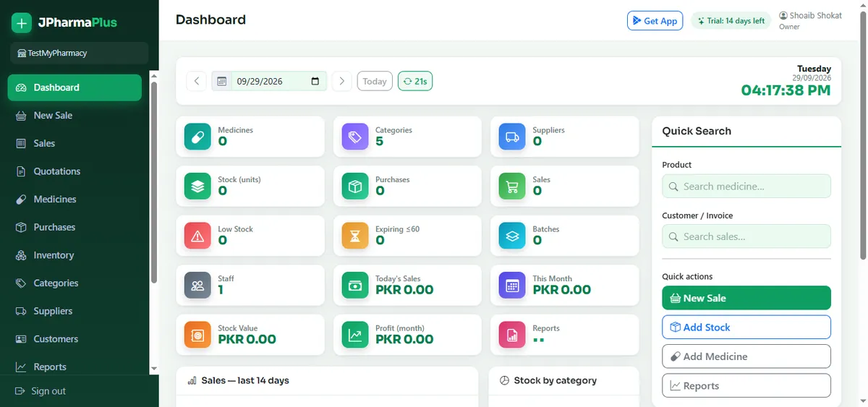Open New Sale in the sidebar
Viewport: 868px width, 407px height.
click(x=75, y=116)
